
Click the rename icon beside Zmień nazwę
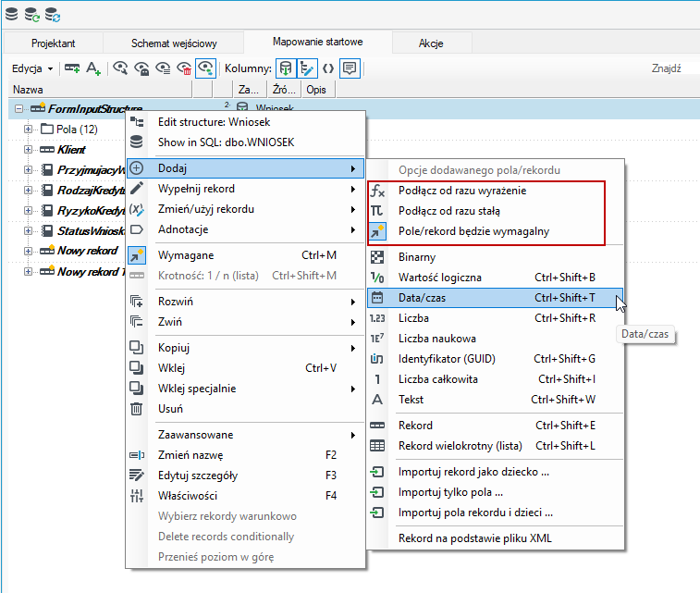pyautogui.click(x=137, y=455)
